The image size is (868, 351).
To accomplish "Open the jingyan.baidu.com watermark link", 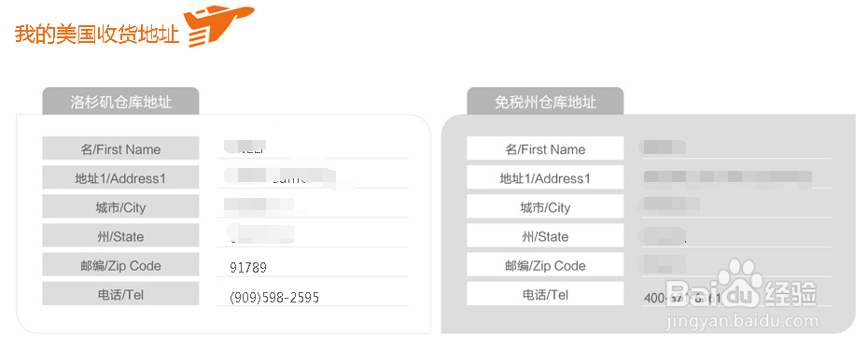I will click(742, 322).
